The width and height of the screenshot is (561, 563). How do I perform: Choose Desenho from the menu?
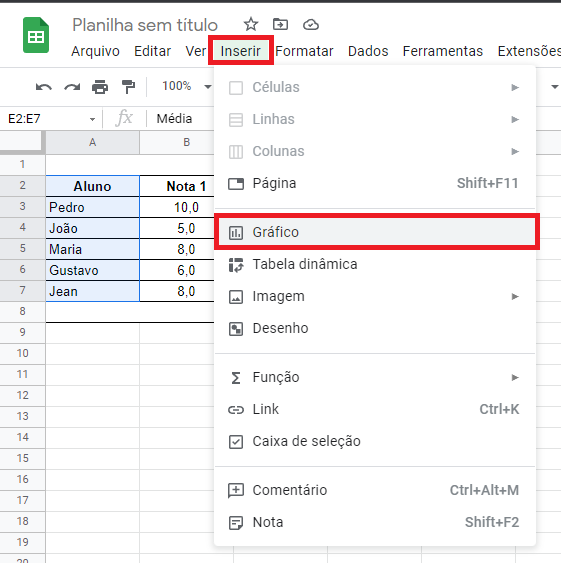[375, 328]
